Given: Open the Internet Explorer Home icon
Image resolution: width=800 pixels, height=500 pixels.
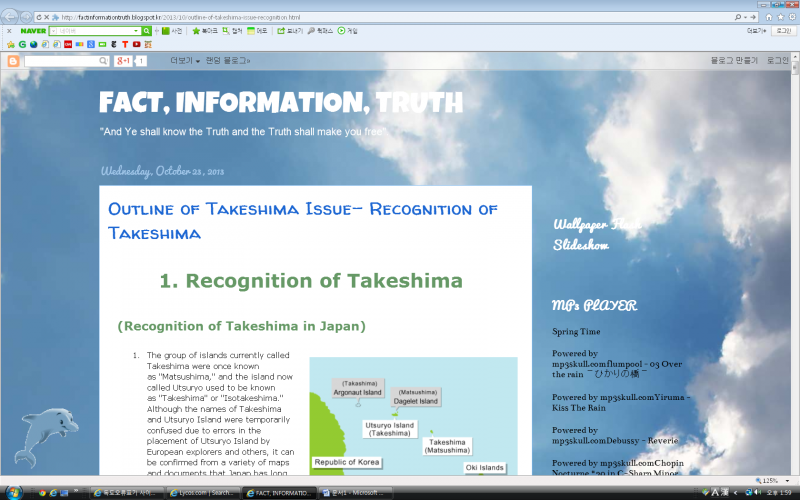Looking at the screenshot, I should tap(767, 17).
